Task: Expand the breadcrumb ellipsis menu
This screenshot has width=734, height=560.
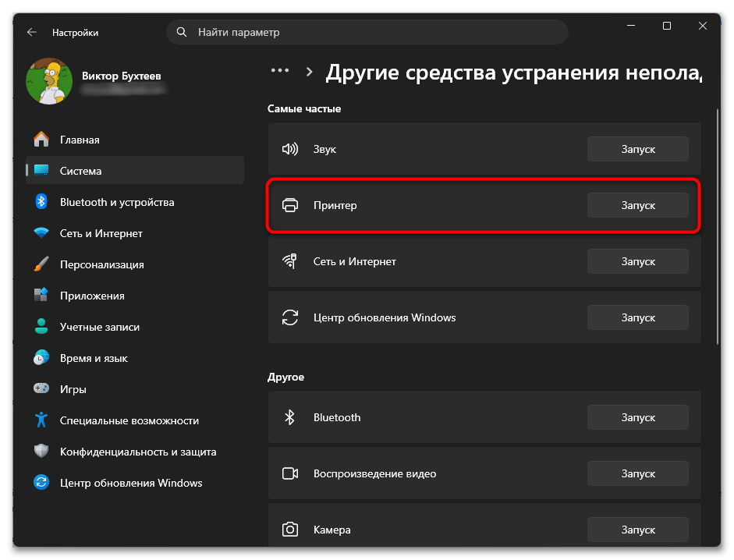Action: pos(280,71)
